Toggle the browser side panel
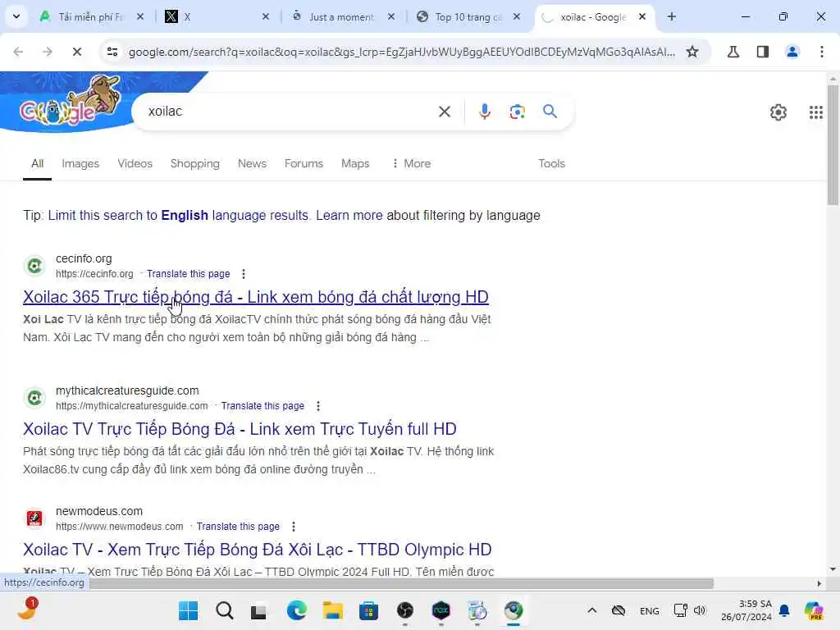Viewport: 840px width, 630px height. coord(763,52)
